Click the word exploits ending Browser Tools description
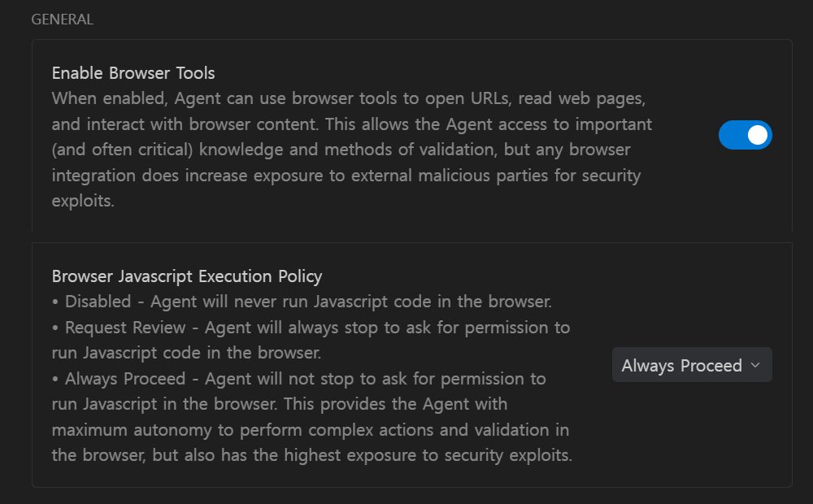The height and width of the screenshot is (504, 813). pyautogui.click(x=83, y=201)
